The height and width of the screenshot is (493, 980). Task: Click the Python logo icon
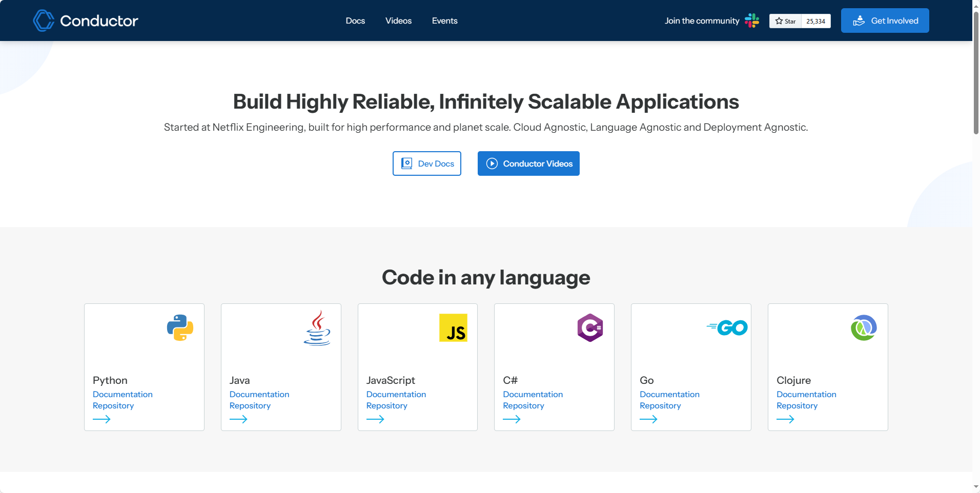[x=180, y=327]
